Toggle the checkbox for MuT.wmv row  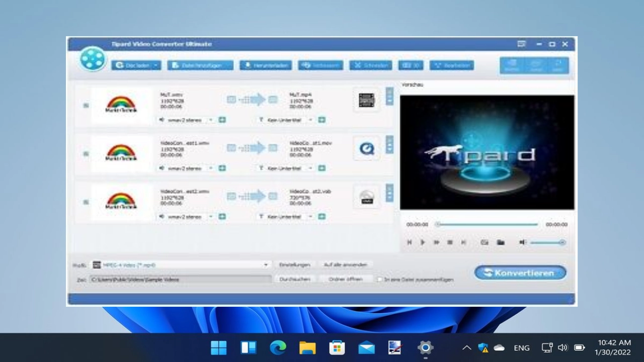86,106
